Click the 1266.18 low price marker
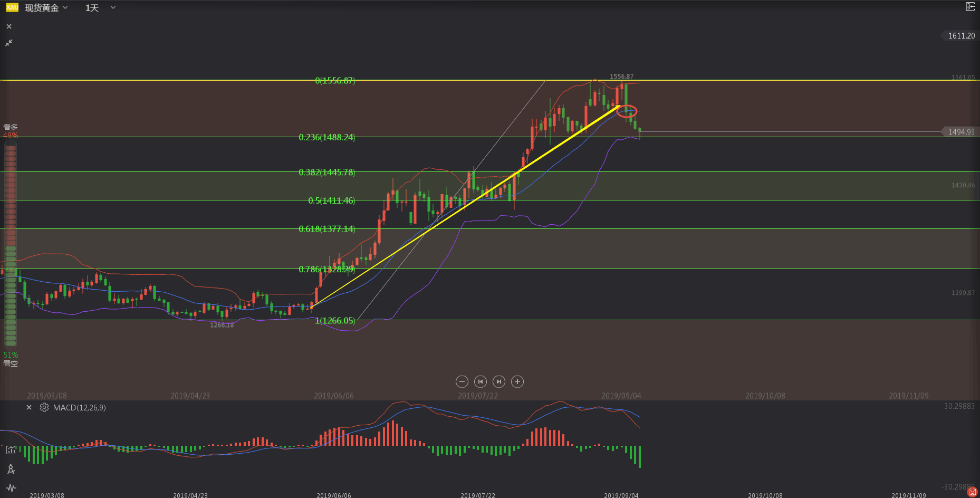Viewport: 980px width, 498px height. [x=222, y=325]
